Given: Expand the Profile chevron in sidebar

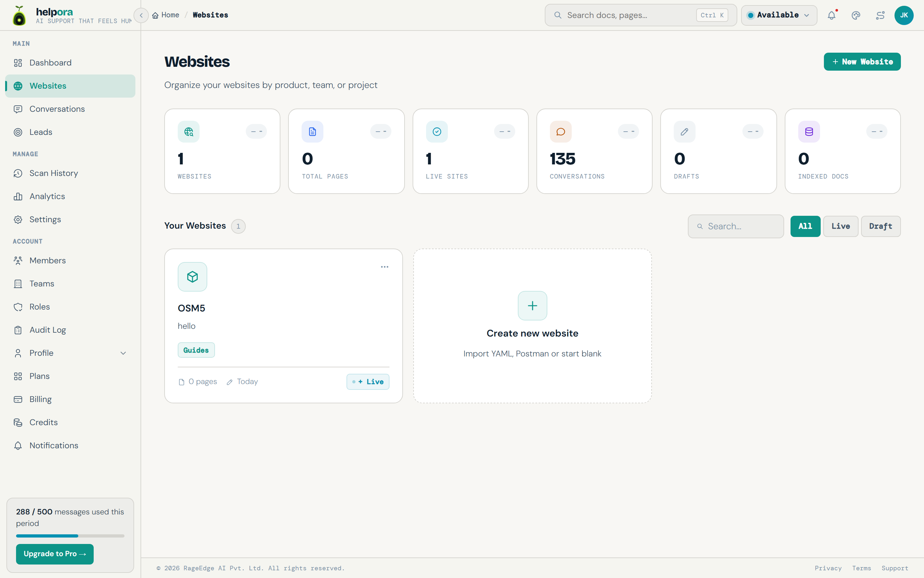Looking at the screenshot, I should point(123,353).
